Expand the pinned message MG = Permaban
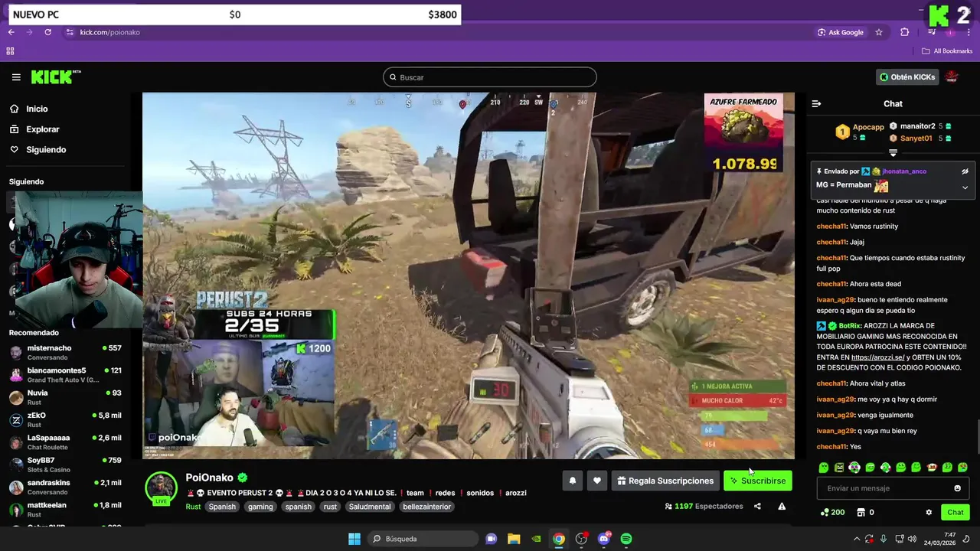Screen dimensions: 980x551 click(965, 187)
